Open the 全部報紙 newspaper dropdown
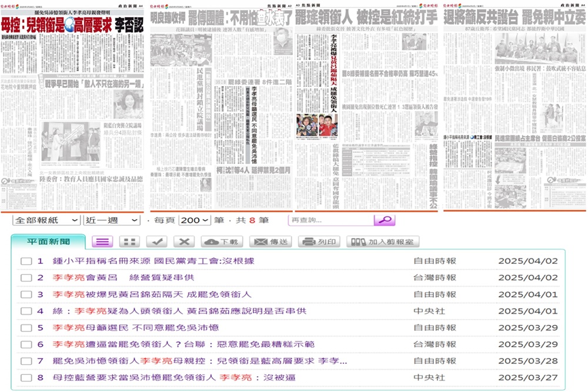588x392 pixels. pos(46,220)
